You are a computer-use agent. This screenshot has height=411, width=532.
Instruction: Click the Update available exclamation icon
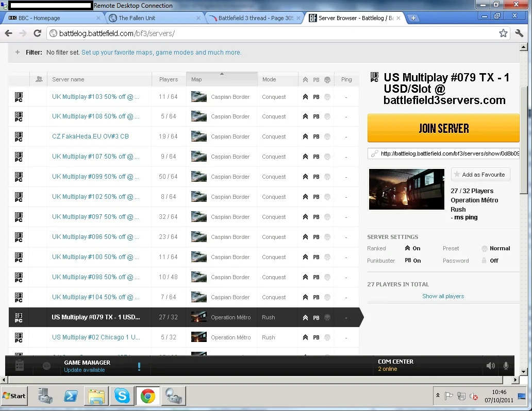coord(139,366)
